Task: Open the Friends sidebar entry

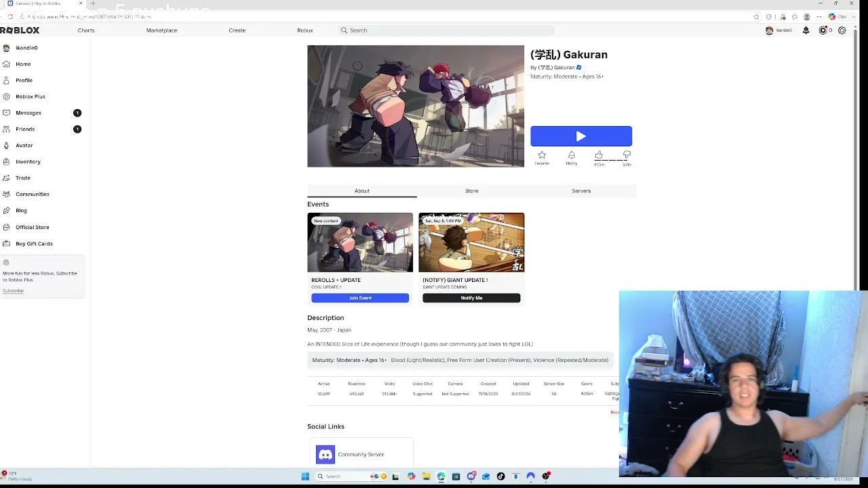Action: (25, 129)
